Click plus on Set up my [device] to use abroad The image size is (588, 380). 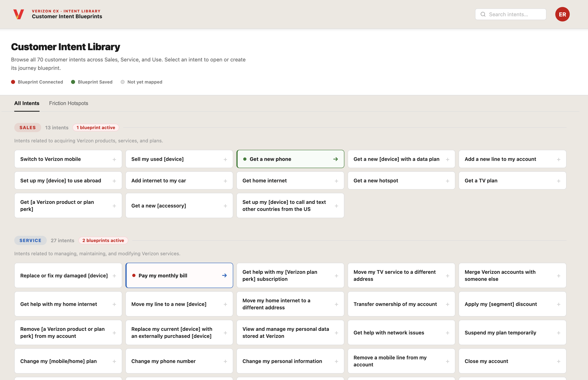[x=114, y=181]
